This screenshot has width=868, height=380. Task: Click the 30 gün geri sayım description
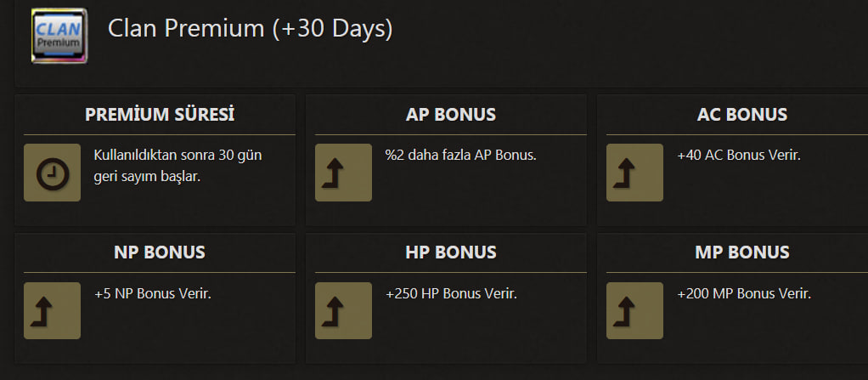click(x=178, y=166)
